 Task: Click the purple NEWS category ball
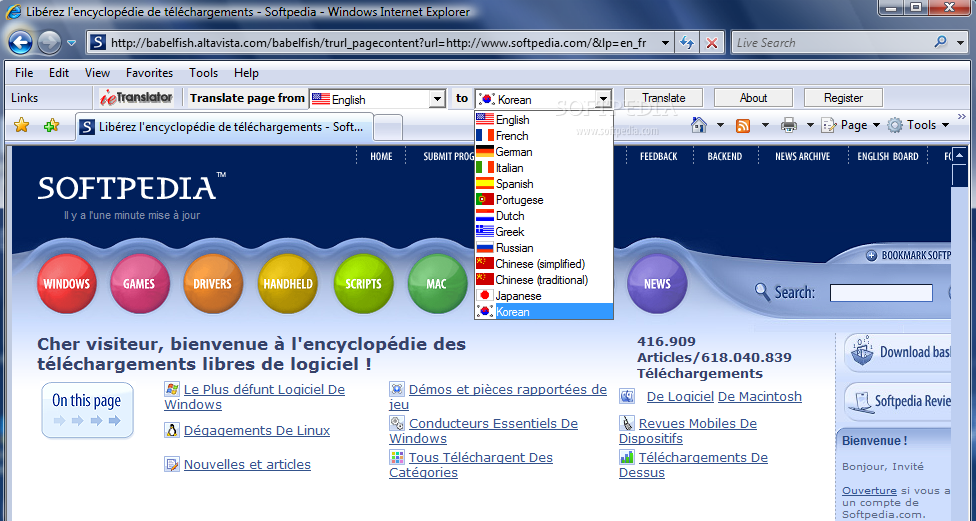[x=657, y=284]
